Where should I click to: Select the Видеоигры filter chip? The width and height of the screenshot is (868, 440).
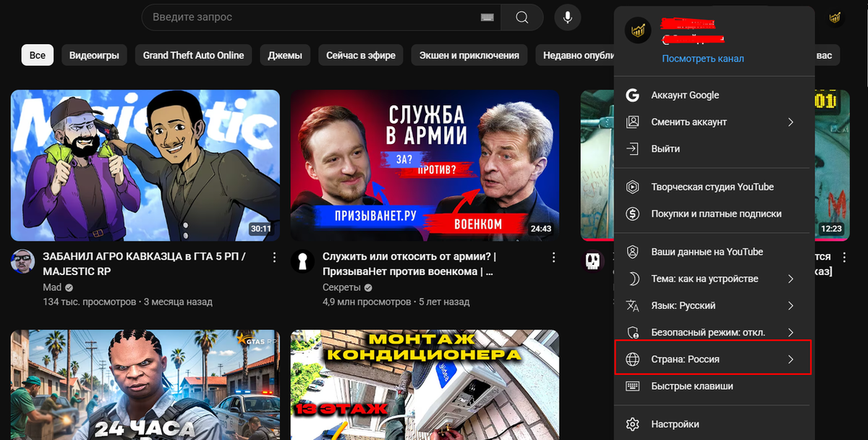(94, 55)
